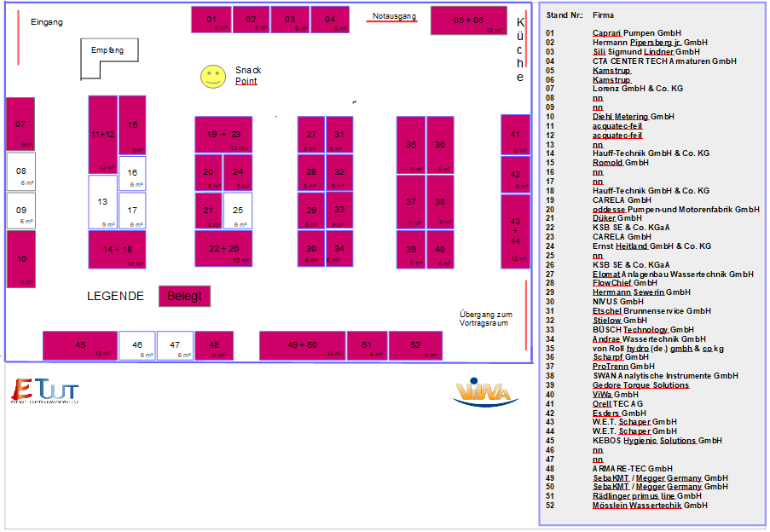
Task: Select combined booth 22 + 26
Action: (223, 249)
